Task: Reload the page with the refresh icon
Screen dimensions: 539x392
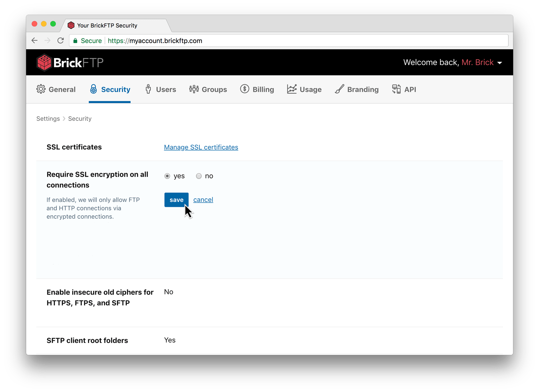Action: tap(60, 41)
